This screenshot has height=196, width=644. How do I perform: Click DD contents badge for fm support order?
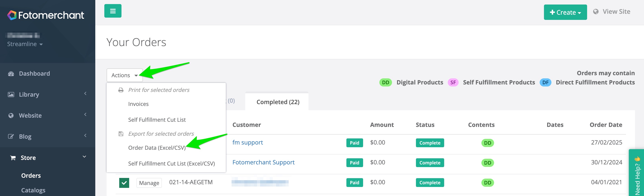[488, 143]
